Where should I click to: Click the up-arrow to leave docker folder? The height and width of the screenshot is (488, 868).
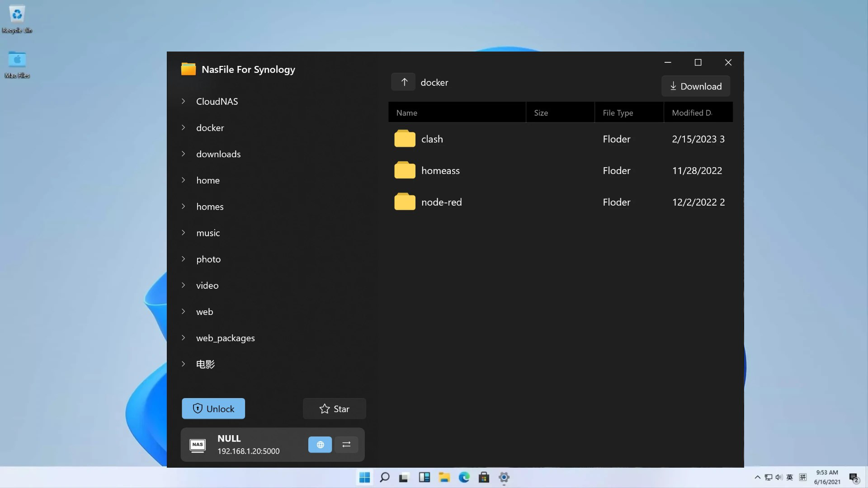[x=403, y=82]
